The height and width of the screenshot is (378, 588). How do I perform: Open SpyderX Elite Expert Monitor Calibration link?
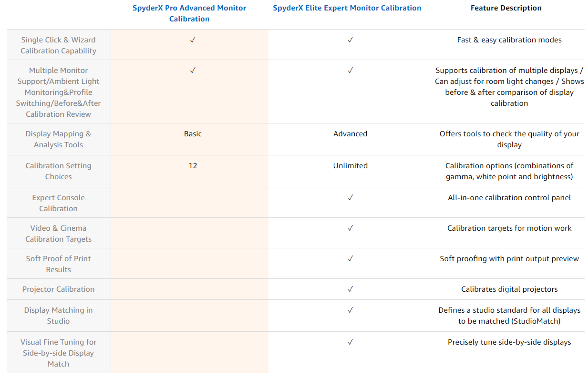click(347, 8)
